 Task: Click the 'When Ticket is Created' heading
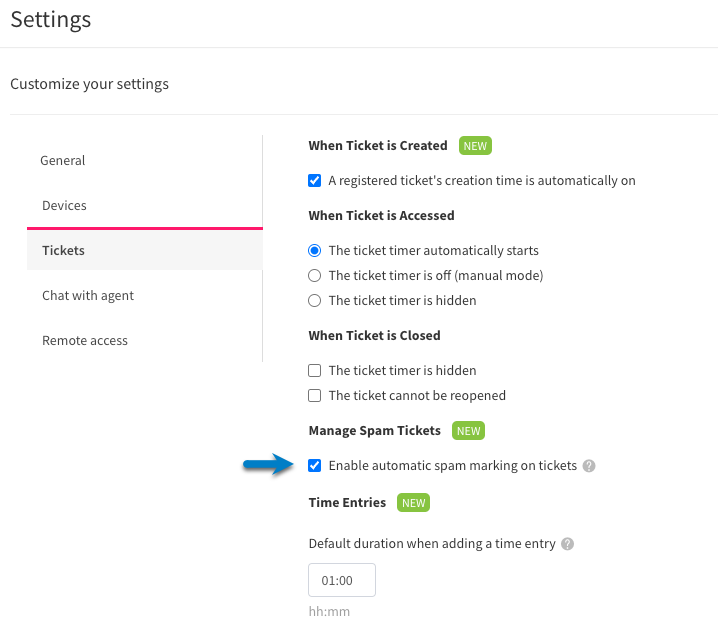(x=378, y=146)
